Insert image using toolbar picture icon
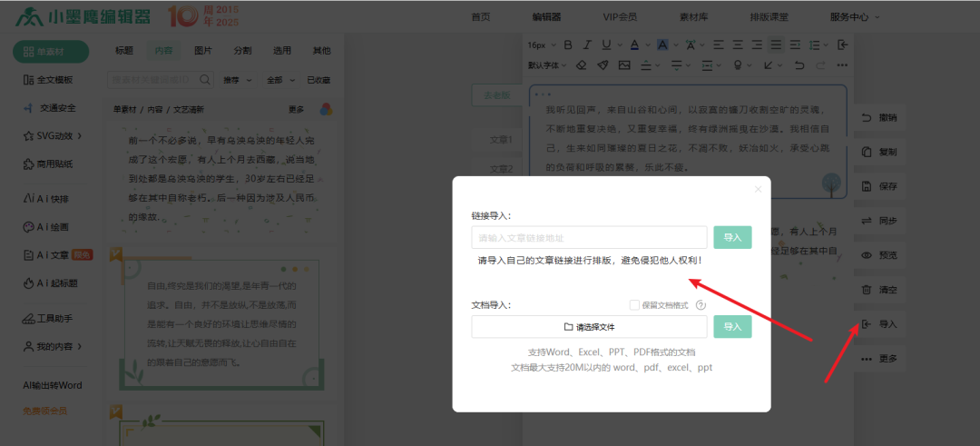980x446 pixels. click(x=623, y=64)
